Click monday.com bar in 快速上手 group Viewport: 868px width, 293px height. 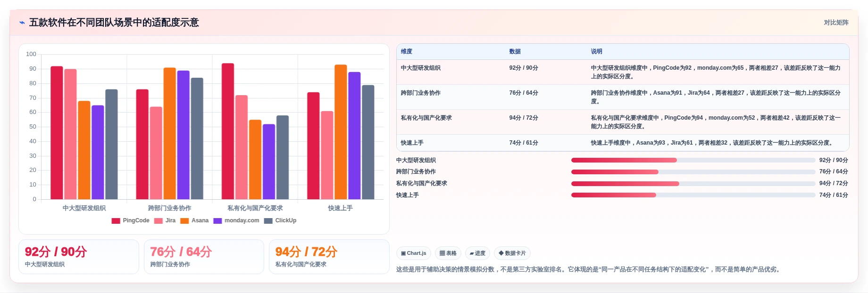tap(354, 136)
